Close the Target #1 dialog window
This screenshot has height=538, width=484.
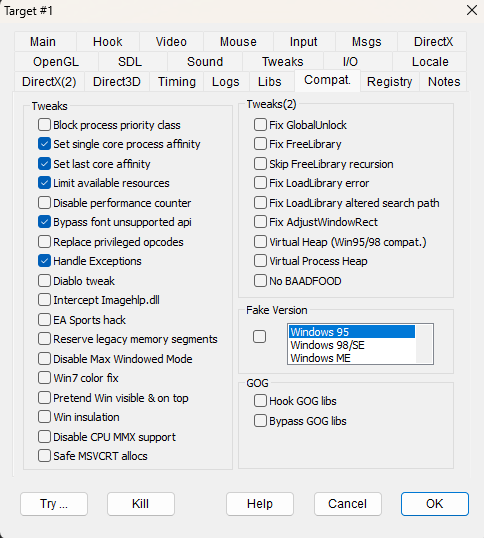coord(472,10)
